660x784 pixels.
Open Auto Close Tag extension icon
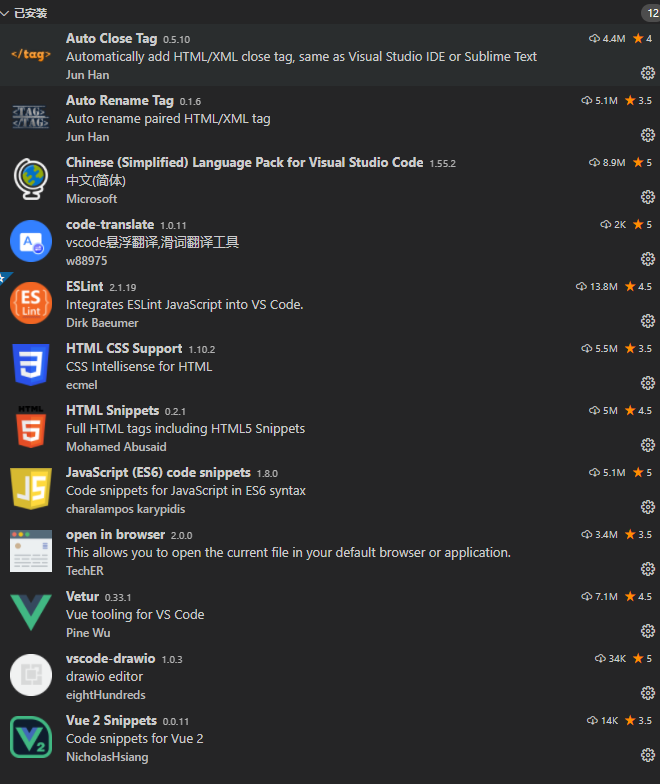[31, 54]
